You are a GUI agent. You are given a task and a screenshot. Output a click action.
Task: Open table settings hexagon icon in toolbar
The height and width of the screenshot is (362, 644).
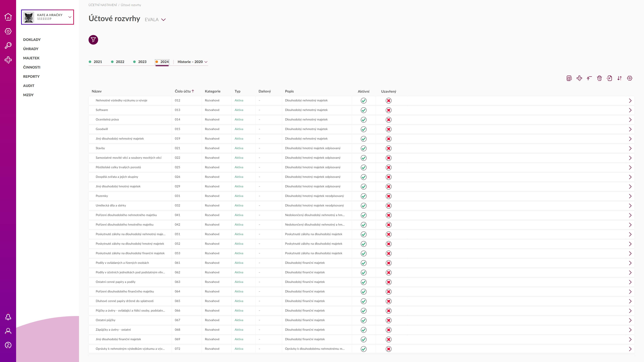[x=630, y=78]
